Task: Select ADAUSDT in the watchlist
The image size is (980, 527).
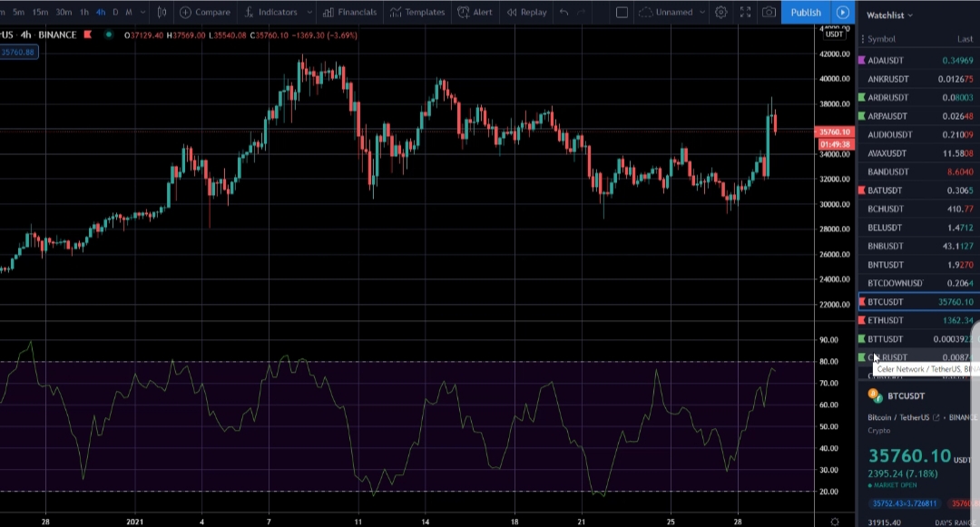Action: pyautogui.click(x=918, y=61)
